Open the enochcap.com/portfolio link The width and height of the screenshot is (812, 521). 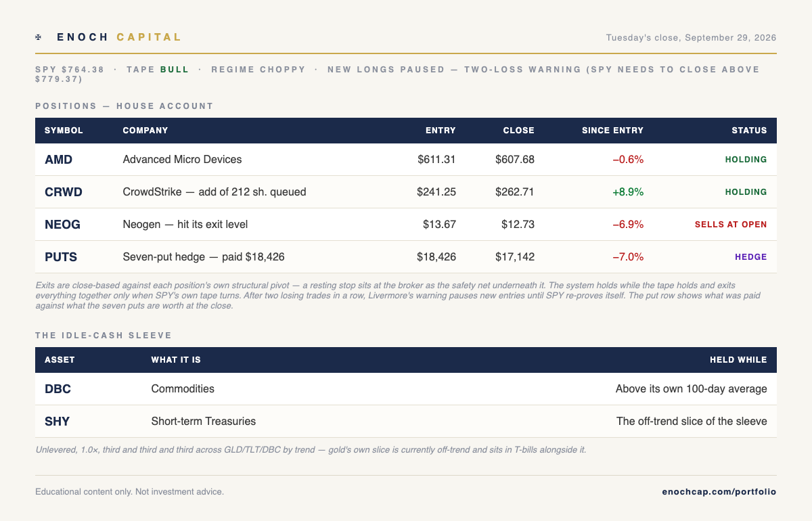pyautogui.click(x=719, y=492)
